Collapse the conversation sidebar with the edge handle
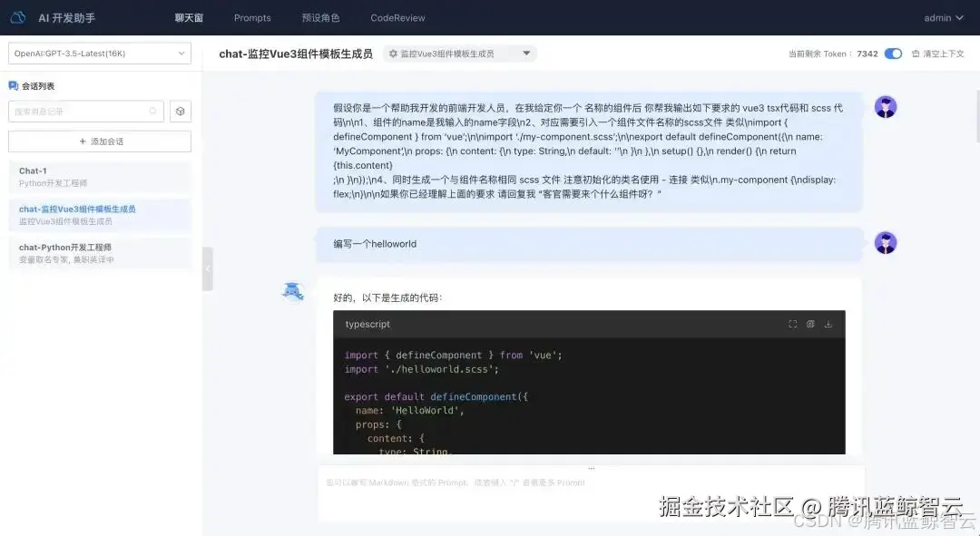Image resolution: width=980 pixels, height=536 pixels. click(x=208, y=268)
